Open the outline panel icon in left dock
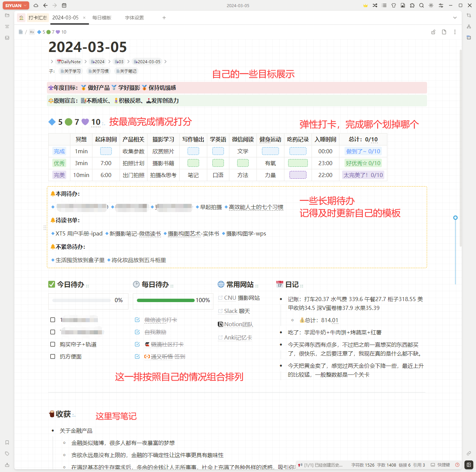The image size is (476, 472). pyautogui.click(x=7, y=27)
